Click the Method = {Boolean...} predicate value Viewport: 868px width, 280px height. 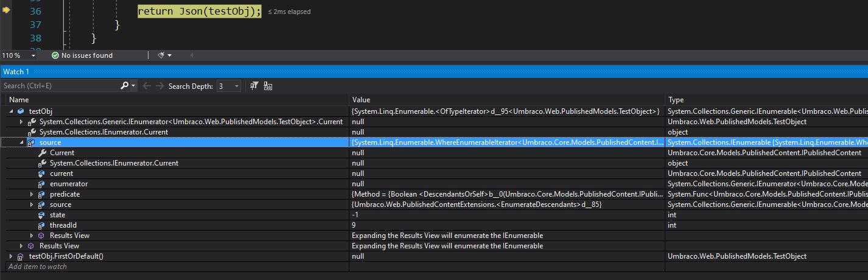click(x=508, y=194)
